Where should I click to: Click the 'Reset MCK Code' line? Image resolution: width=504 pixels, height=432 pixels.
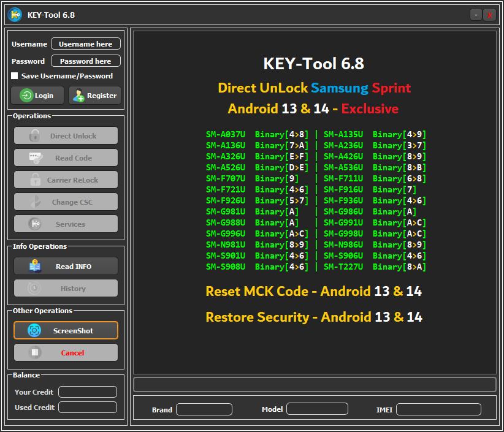coord(314,291)
